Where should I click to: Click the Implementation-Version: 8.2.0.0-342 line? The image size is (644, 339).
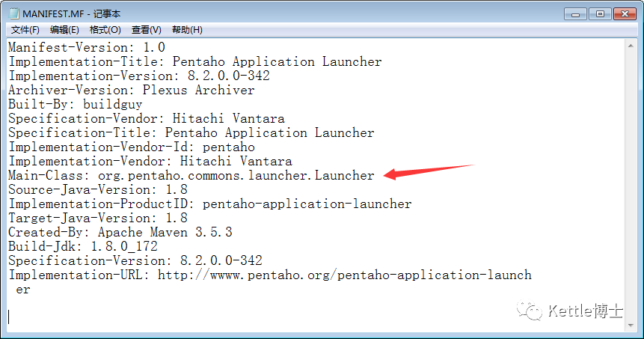pyautogui.click(x=139, y=76)
